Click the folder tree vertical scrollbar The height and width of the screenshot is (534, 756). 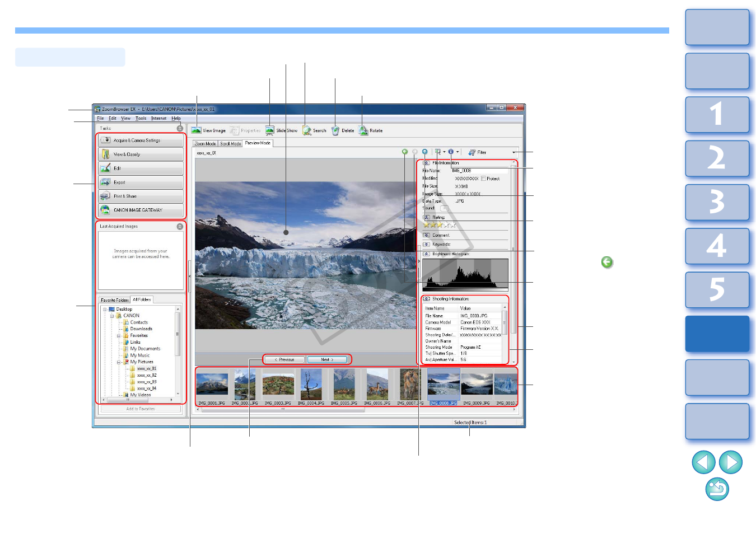pos(178,352)
